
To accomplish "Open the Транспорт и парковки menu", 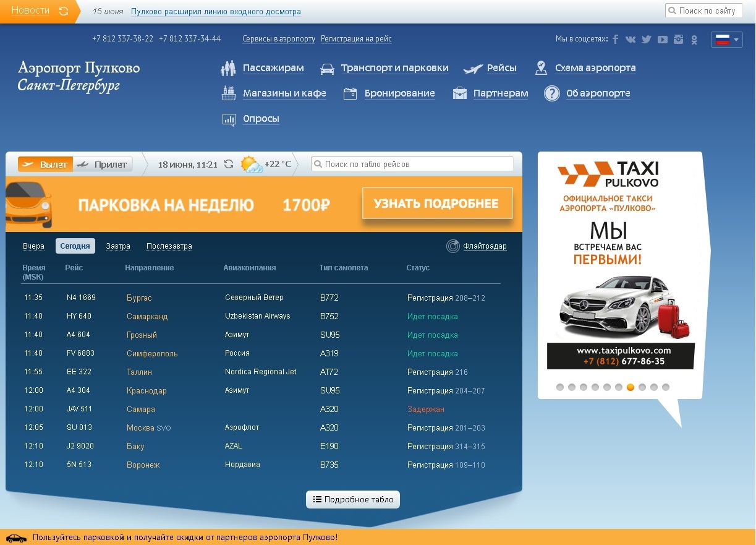I will [x=394, y=68].
